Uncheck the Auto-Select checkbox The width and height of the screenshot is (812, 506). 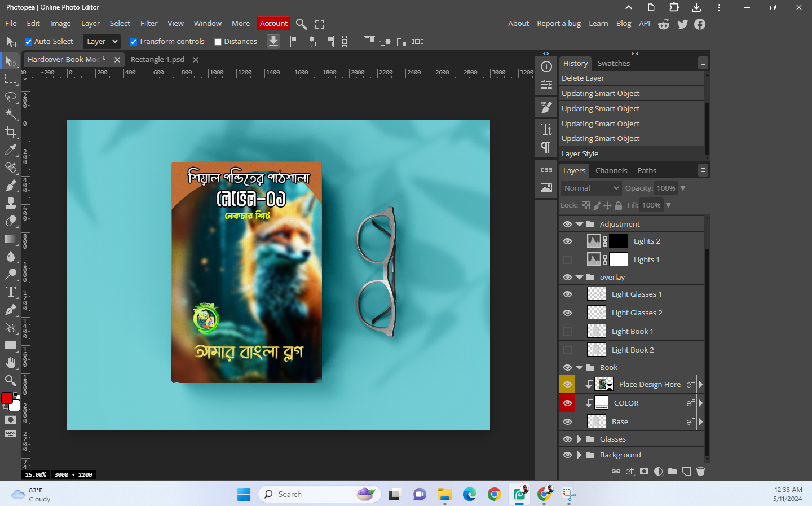pos(28,42)
